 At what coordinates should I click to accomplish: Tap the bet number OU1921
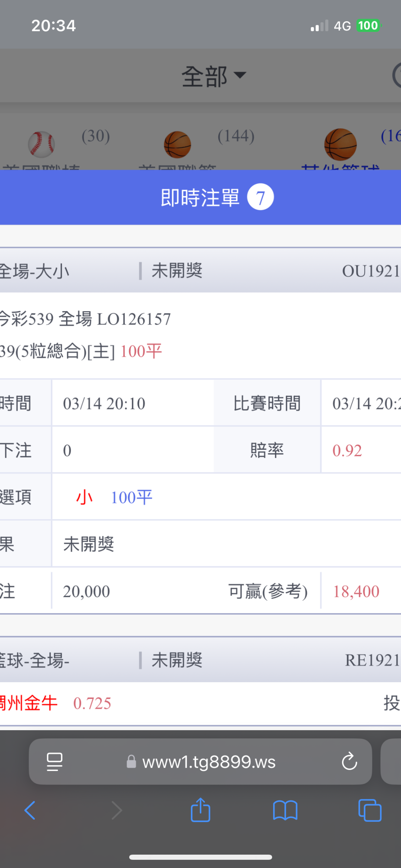[x=371, y=271]
